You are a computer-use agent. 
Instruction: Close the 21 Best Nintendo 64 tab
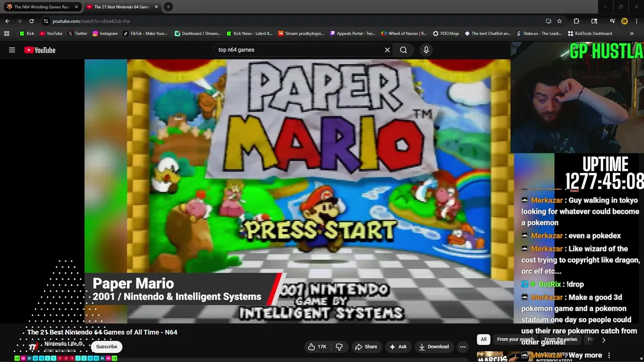tap(156, 7)
